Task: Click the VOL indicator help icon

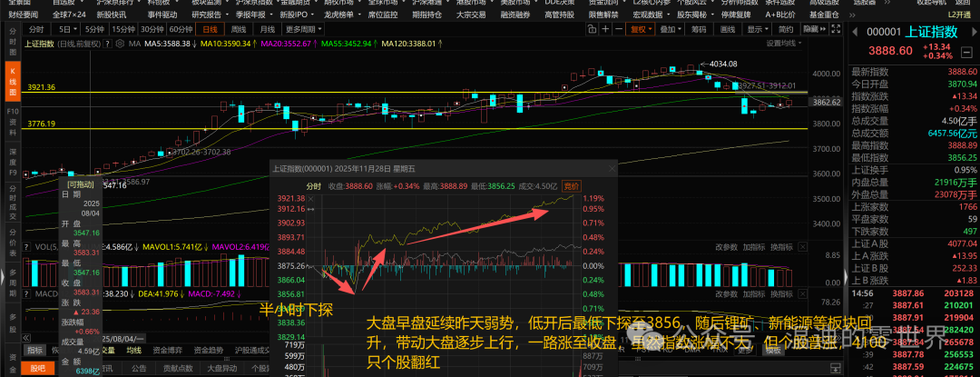Action: pos(26,247)
